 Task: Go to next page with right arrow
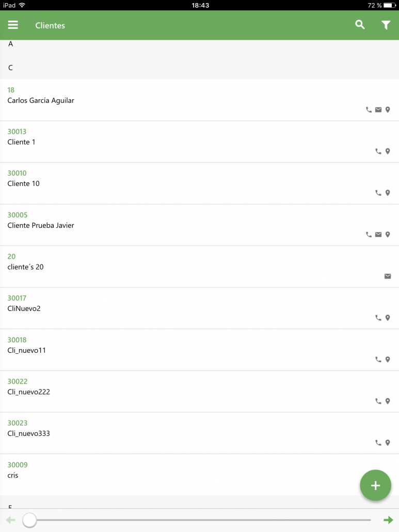tap(388, 520)
